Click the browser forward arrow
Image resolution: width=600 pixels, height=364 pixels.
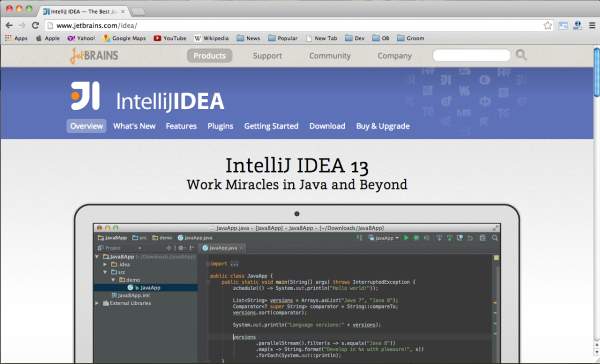click(22, 25)
